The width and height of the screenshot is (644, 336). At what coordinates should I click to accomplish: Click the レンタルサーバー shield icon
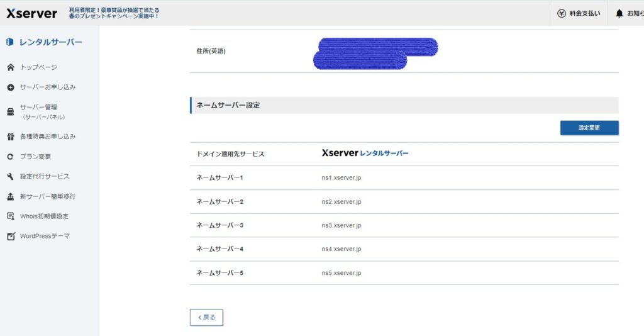10,42
